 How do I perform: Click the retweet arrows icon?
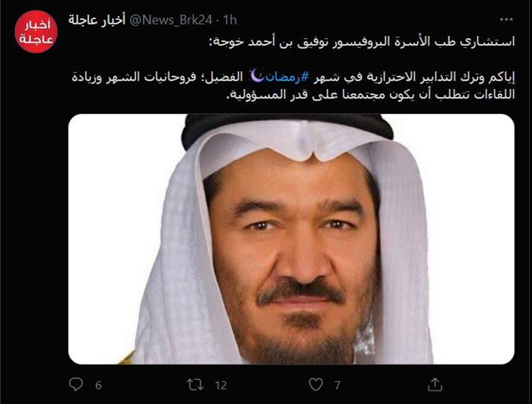tap(195, 385)
